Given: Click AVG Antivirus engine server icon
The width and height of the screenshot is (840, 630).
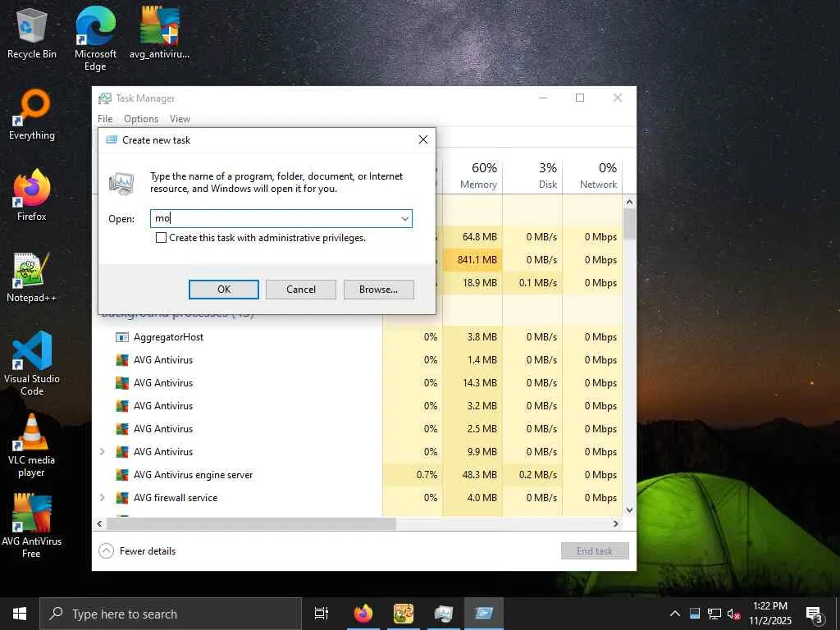Looking at the screenshot, I should point(122,475).
